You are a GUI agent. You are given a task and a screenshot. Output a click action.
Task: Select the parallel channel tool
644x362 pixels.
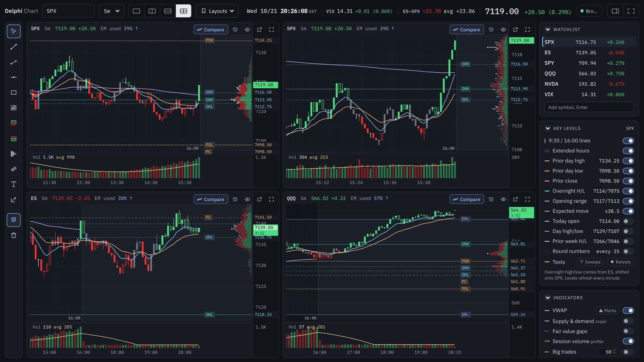click(x=14, y=169)
